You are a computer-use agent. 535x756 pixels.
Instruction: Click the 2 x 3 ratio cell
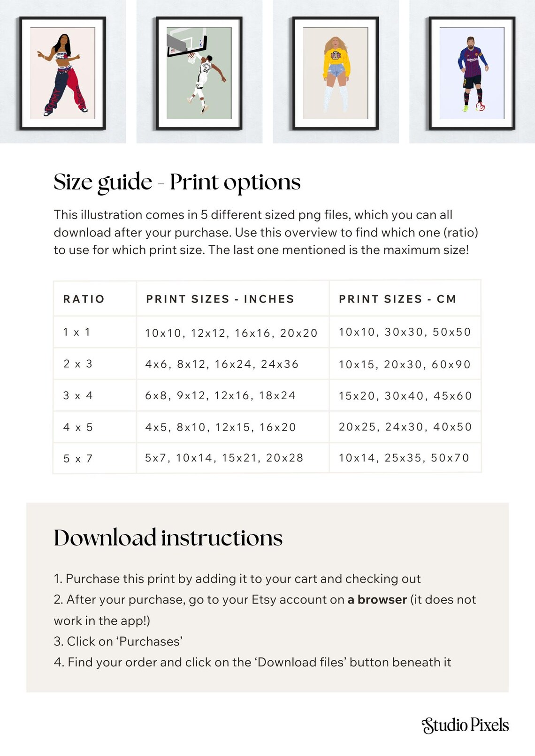coord(95,364)
